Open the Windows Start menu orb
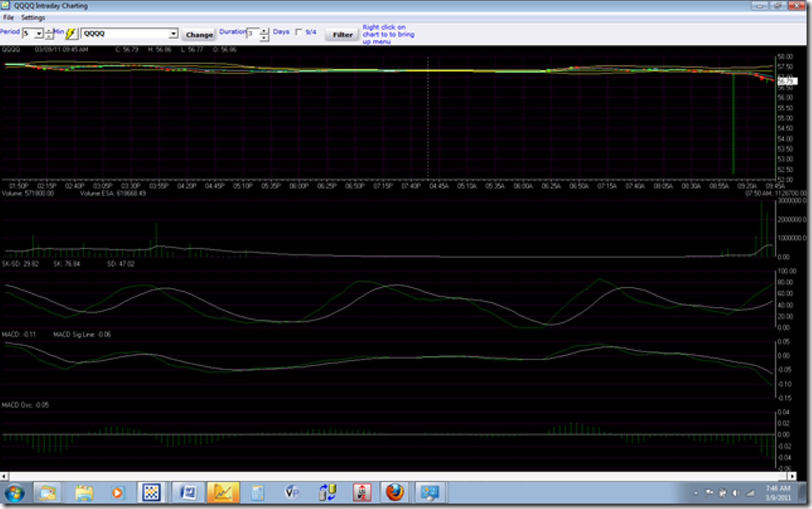Screen dimensions: 812x509 [x=15, y=492]
